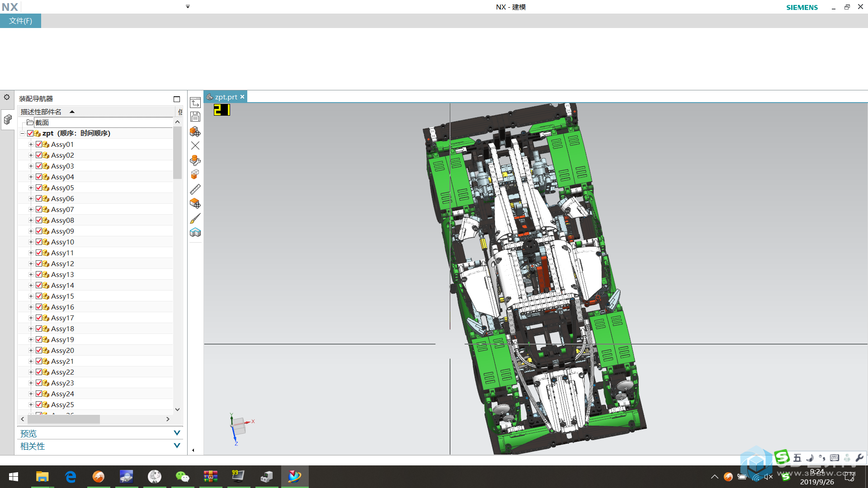The width and height of the screenshot is (868, 488).
Task: Open the Assembly Navigator cube tab
Action: pyautogui.click(x=8, y=119)
